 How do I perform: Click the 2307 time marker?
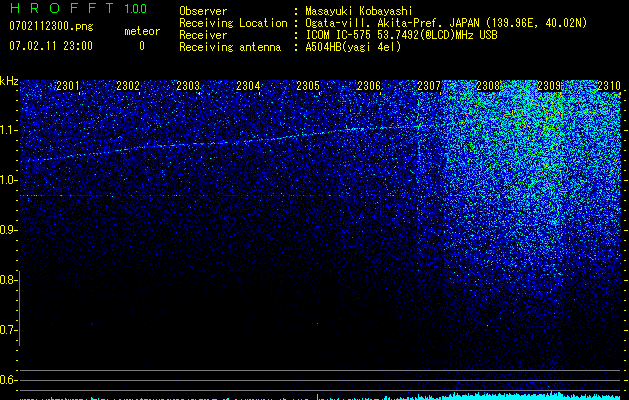click(429, 85)
